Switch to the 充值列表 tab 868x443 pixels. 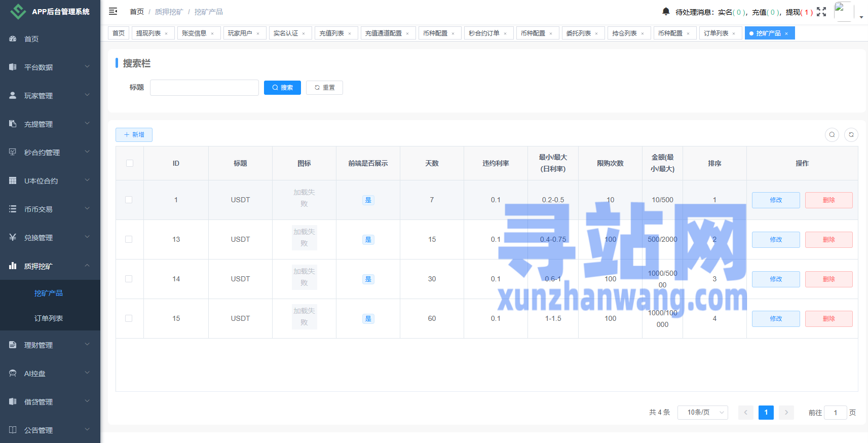click(x=332, y=33)
